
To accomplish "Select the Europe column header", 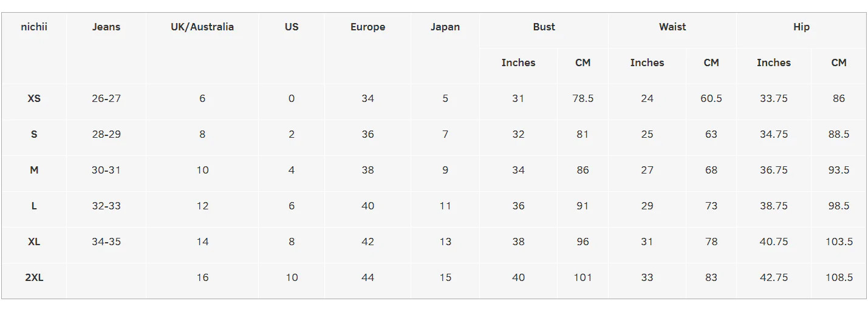I will [367, 27].
